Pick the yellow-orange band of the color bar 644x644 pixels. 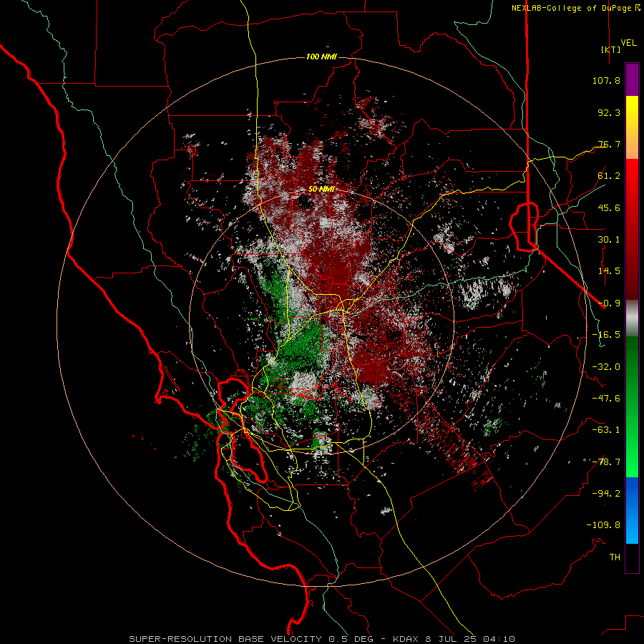632,127
